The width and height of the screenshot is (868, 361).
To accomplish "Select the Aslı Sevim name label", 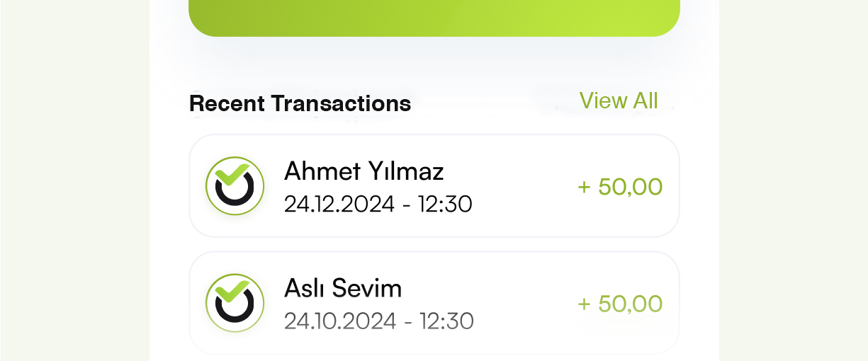I will pos(343,288).
